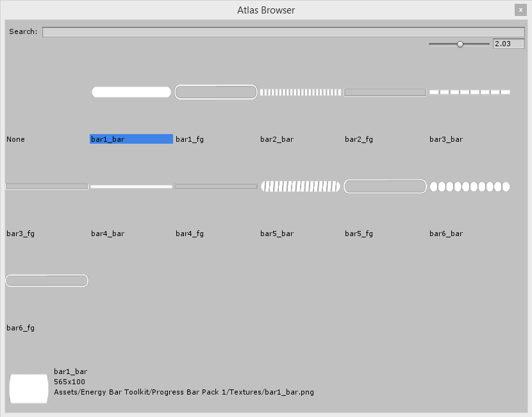Click the bar4_bar label

click(108, 234)
